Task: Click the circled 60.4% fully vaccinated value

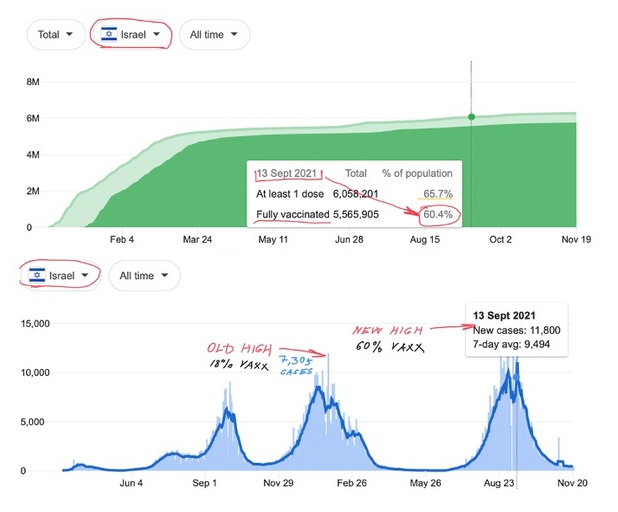Action: pos(437,213)
